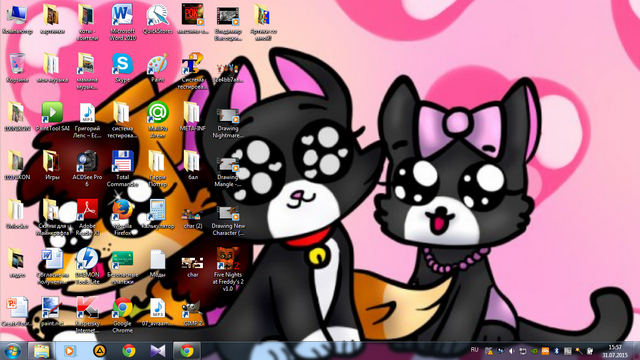Open the Скины для Майнкрафта folder

[x=52, y=217]
